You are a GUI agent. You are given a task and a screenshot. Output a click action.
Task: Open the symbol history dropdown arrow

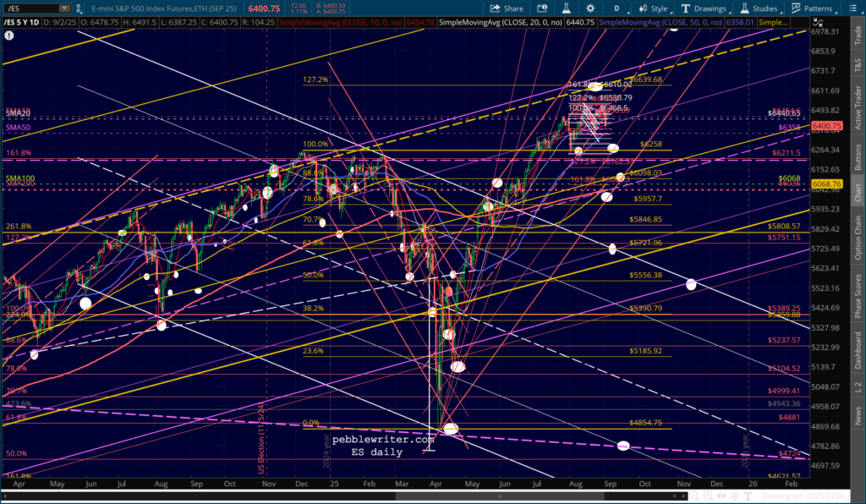point(64,8)
